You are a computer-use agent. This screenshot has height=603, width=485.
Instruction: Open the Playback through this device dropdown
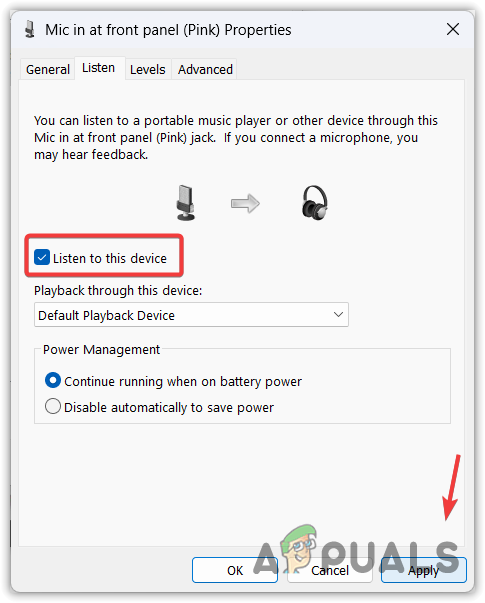(191, 315)
